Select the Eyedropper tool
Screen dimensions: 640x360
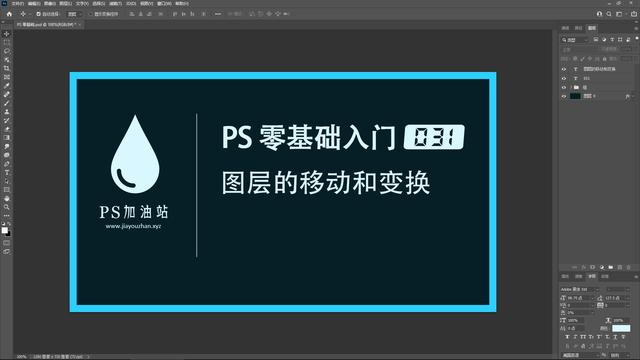pyautogui.click(x=7, y=86)
